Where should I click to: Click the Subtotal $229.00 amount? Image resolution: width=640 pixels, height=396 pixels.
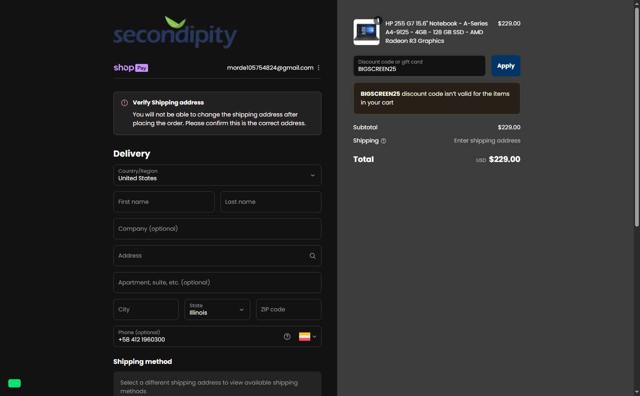pos(509,127)
